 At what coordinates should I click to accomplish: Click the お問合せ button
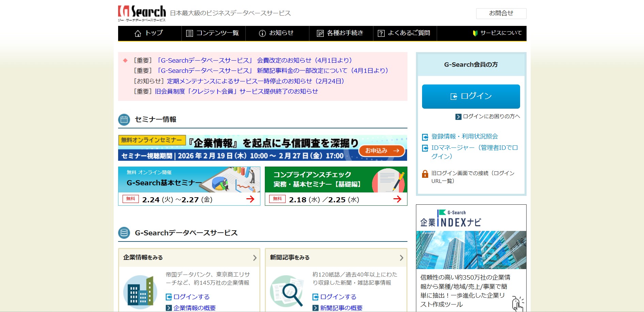[501, 13]
